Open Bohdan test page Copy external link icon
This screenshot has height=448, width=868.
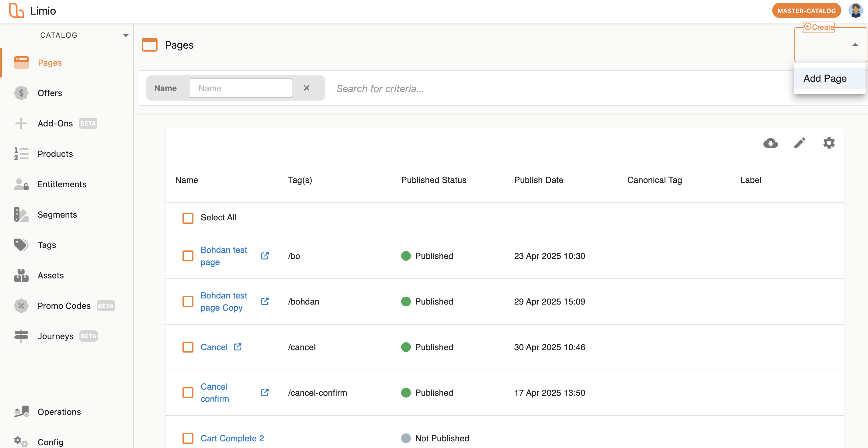[x=265, y=301]
